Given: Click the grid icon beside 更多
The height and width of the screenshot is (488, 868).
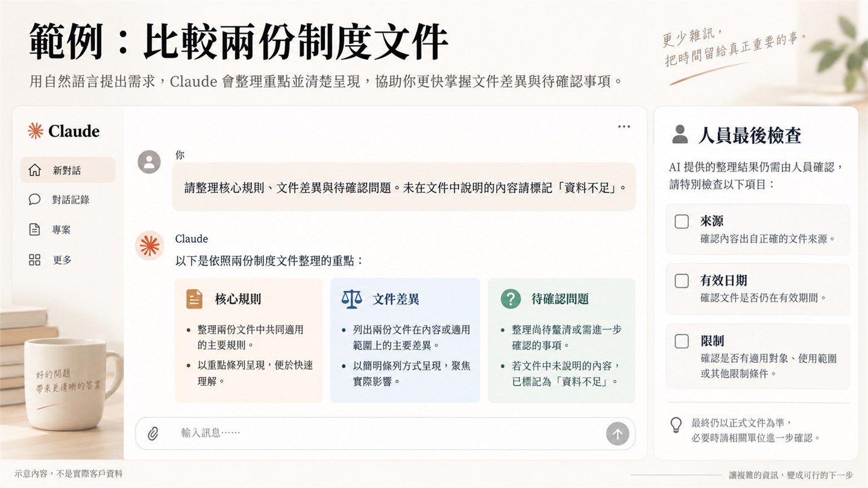Looking at the screenshot, I should click(35, 260).
